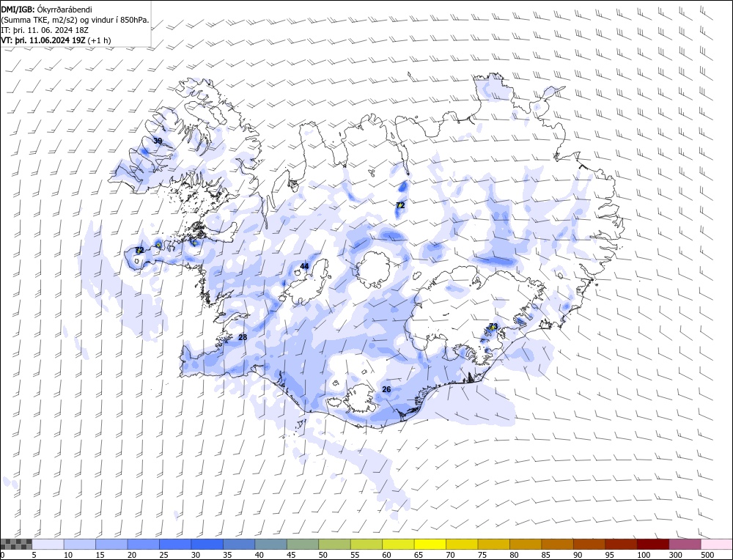
Task: Click the '95' legend scale label
Action: point(609,555)
